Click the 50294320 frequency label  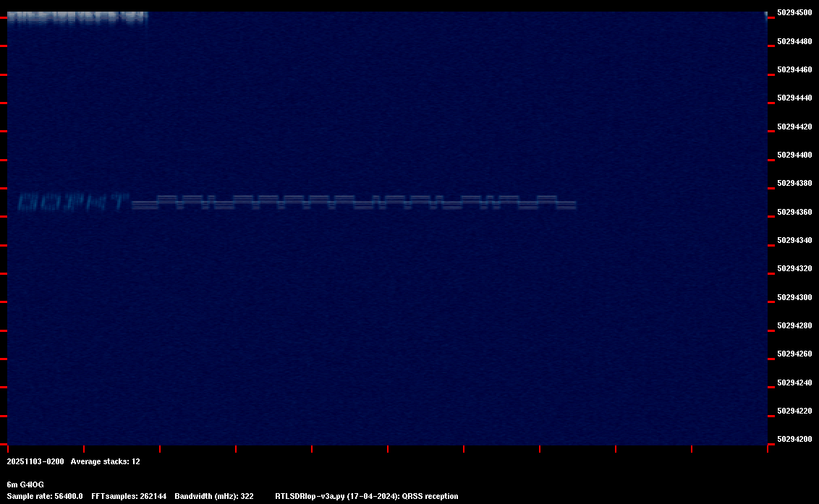794,268
